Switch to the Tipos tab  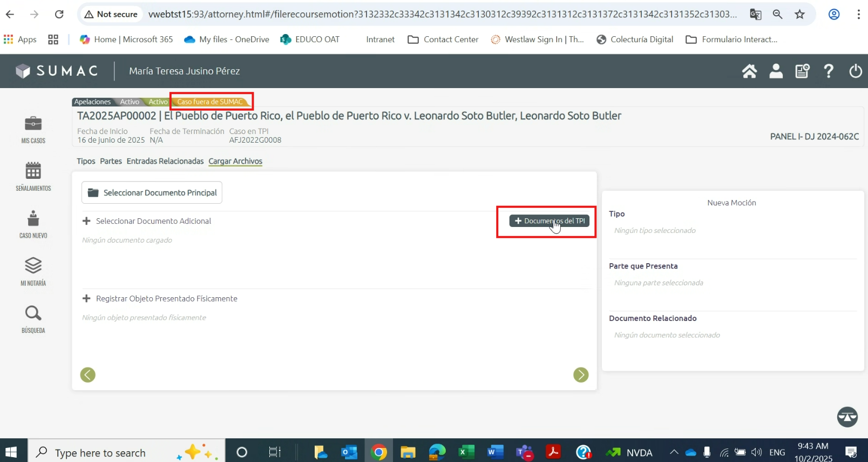coord(86,161)
